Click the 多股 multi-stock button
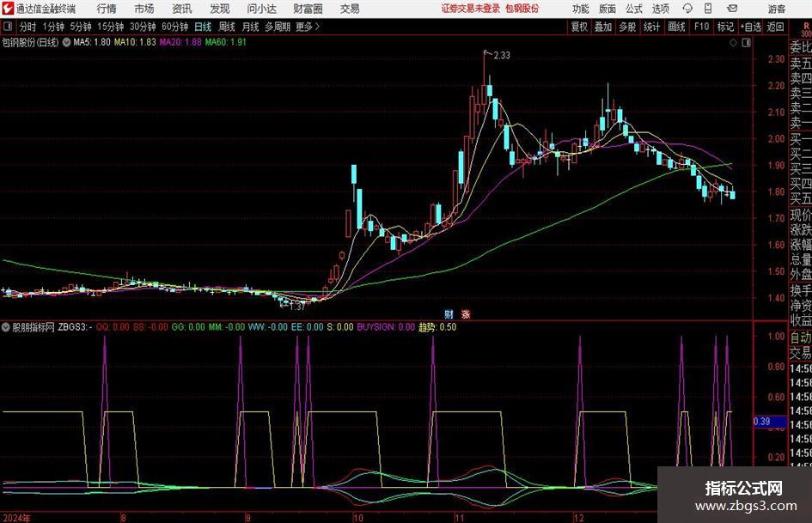This screenshot has width=812, height=523. point(627,27)
